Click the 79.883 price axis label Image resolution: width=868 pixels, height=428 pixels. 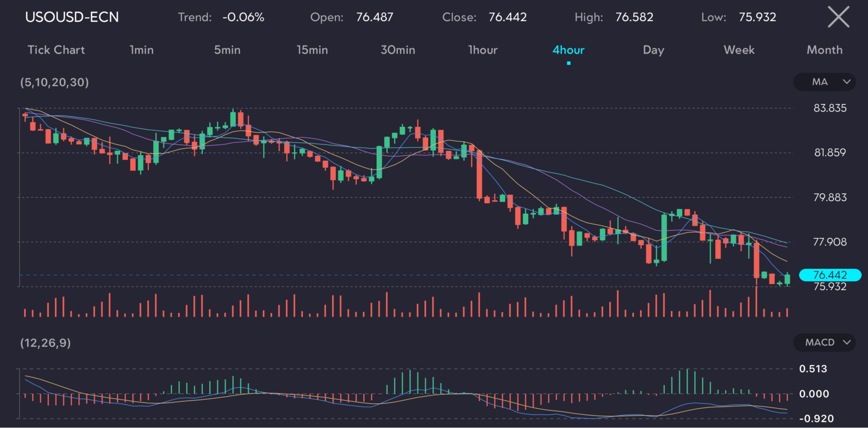[830, 197]
